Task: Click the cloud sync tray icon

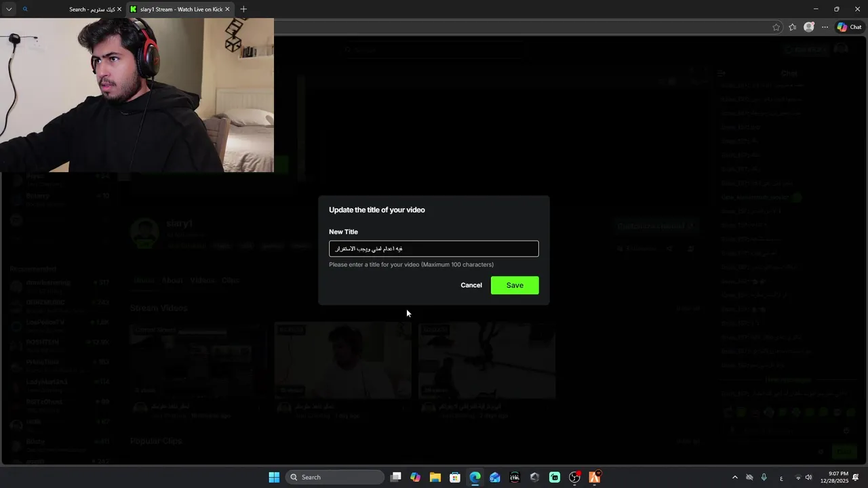Action: click(749, 477)
